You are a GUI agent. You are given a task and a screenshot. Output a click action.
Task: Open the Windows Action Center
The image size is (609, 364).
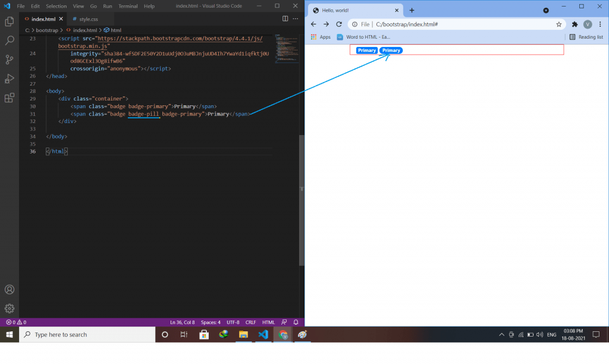coord(596,334)
